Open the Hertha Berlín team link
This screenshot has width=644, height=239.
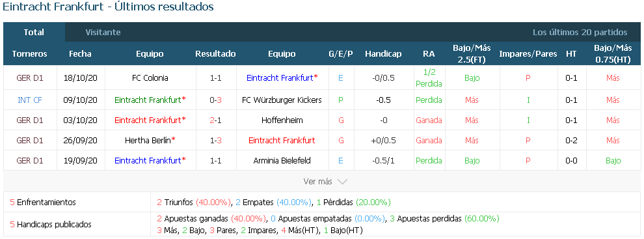150,140
